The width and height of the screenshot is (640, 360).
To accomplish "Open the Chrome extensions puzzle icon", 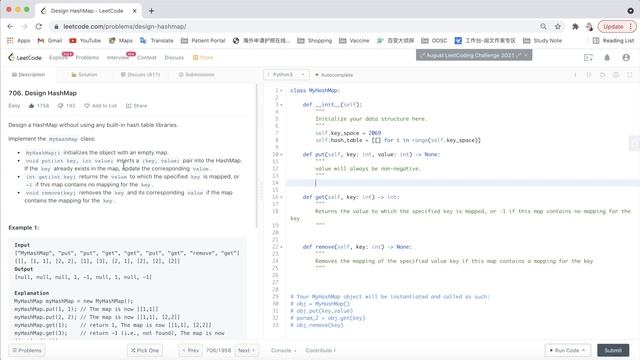I will pos(575,27).
